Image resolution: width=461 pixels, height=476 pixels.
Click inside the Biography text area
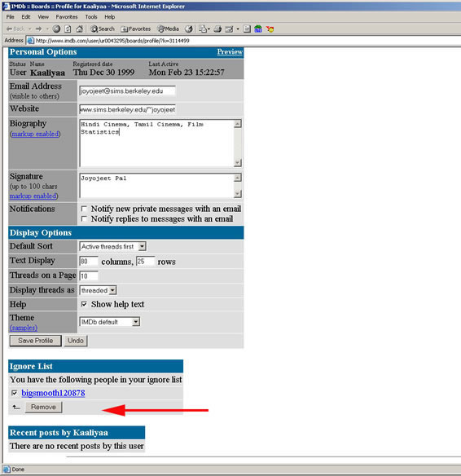tap(157, 143)
